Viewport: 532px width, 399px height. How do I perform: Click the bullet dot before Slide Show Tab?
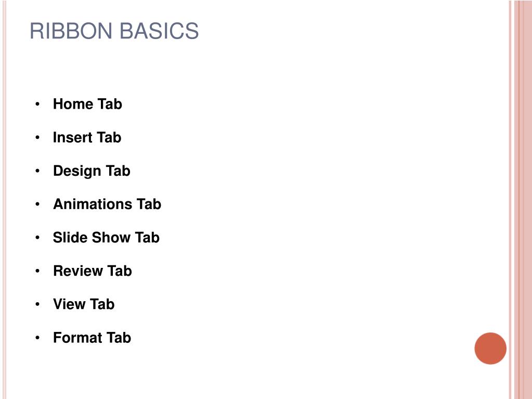coord(37,238)
